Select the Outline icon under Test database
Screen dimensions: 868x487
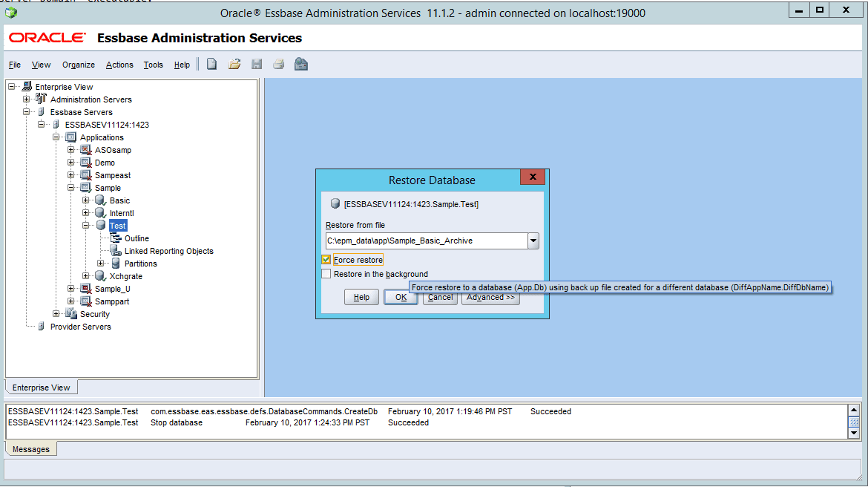point(116,238)
